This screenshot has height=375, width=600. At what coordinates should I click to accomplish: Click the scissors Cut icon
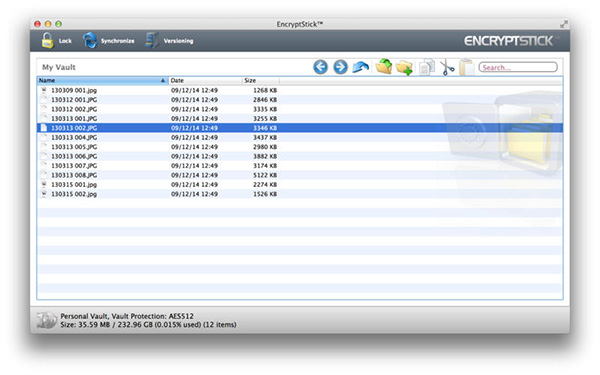(x=447, y=67)
